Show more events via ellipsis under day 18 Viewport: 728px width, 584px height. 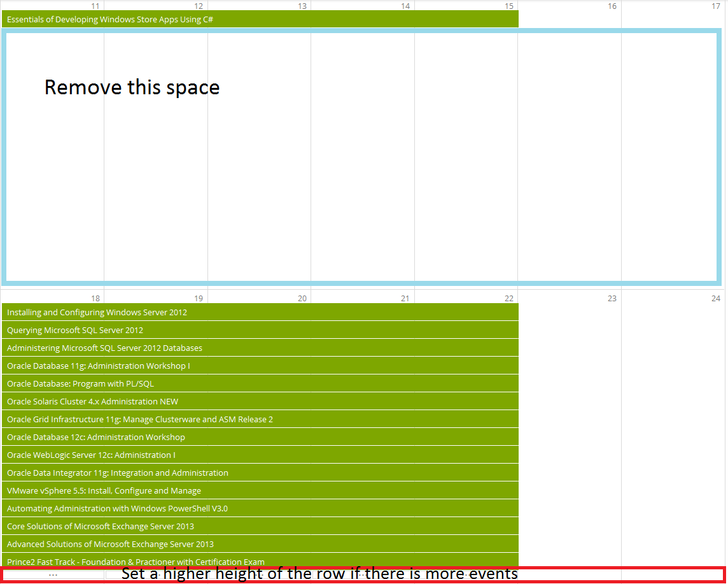tap(53, 574)
